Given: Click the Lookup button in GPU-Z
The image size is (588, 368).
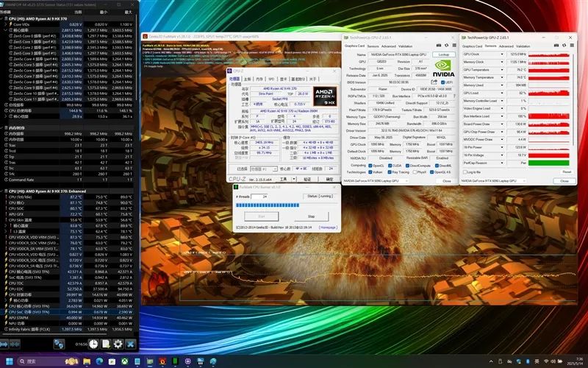Looking at the screenshot, I should point(444,54).
